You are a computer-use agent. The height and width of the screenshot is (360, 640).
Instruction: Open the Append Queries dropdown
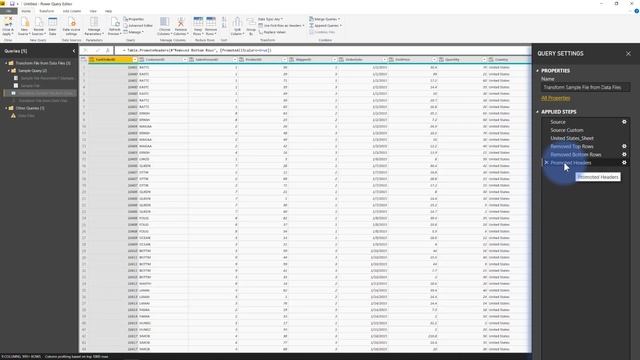[325, 26]
